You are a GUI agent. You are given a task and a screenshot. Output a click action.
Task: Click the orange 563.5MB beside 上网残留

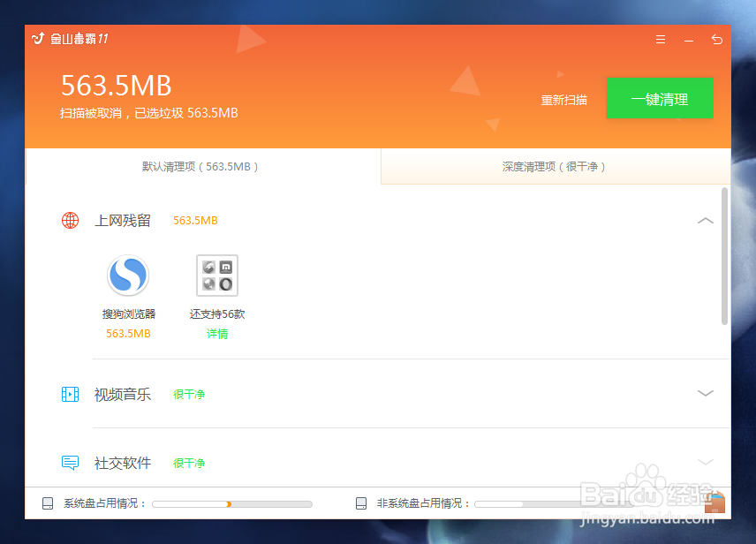(195, 221)
